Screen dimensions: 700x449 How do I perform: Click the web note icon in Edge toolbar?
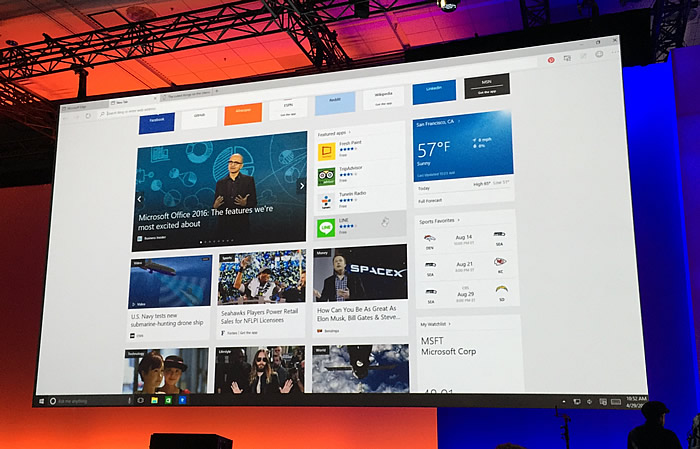coord(583,56)
